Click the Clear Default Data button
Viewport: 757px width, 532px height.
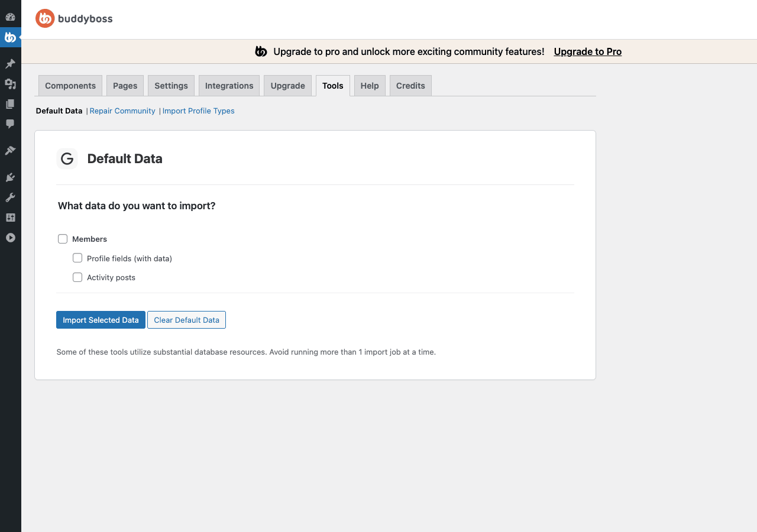(x=186, y=320)
